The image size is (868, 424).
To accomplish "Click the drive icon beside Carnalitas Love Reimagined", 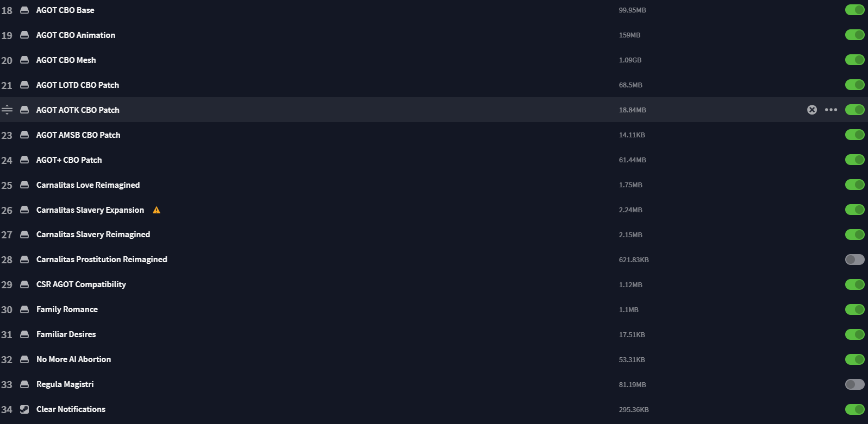I will point(24,185).
